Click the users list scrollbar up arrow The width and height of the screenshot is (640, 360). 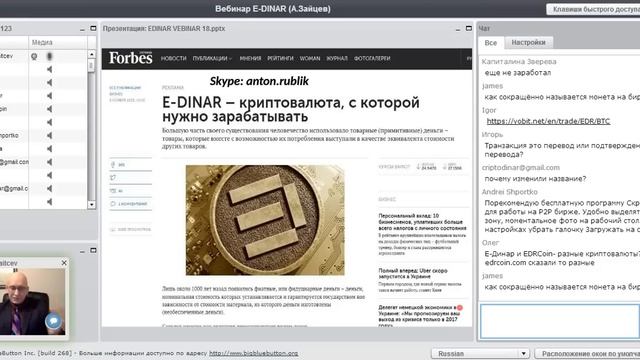[92, 54]
